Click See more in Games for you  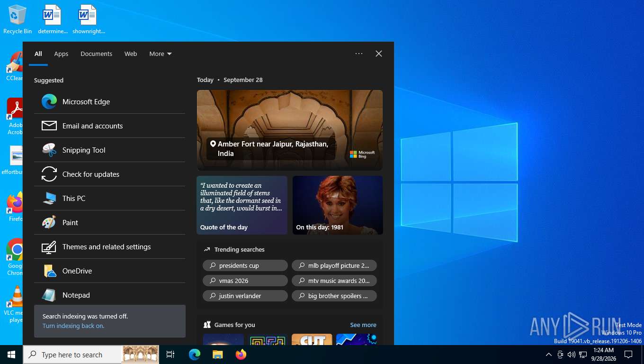coord(363,325)
